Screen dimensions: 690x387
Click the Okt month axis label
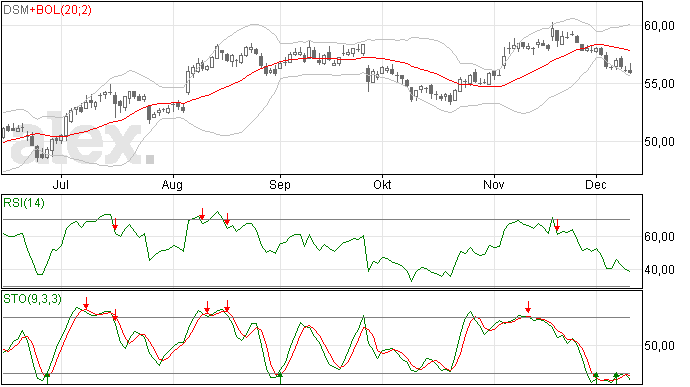[x=382, y=185]
